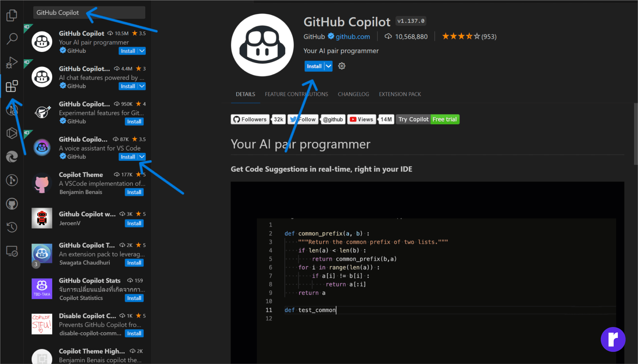Viewport: 638px width, 364px height.
Task: Click the 'Get Code Suggestions in real-time' heading
Action: pyautogui.click(x=321, y=169)
